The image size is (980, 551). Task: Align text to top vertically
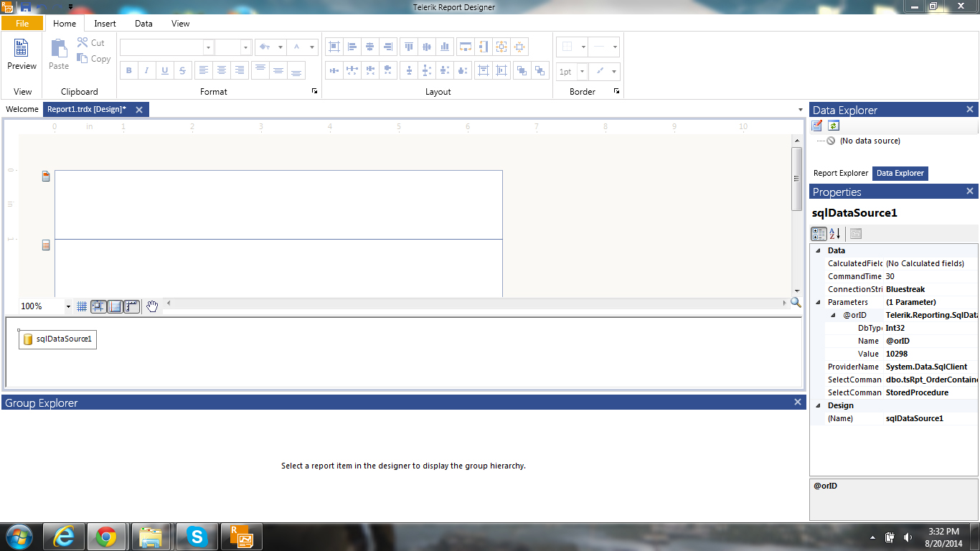coord(260,70)
